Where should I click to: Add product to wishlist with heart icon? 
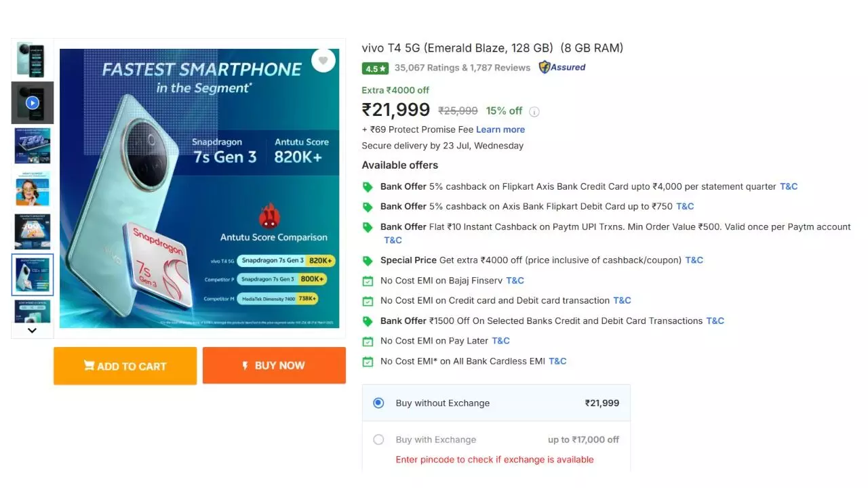point(323,60)
